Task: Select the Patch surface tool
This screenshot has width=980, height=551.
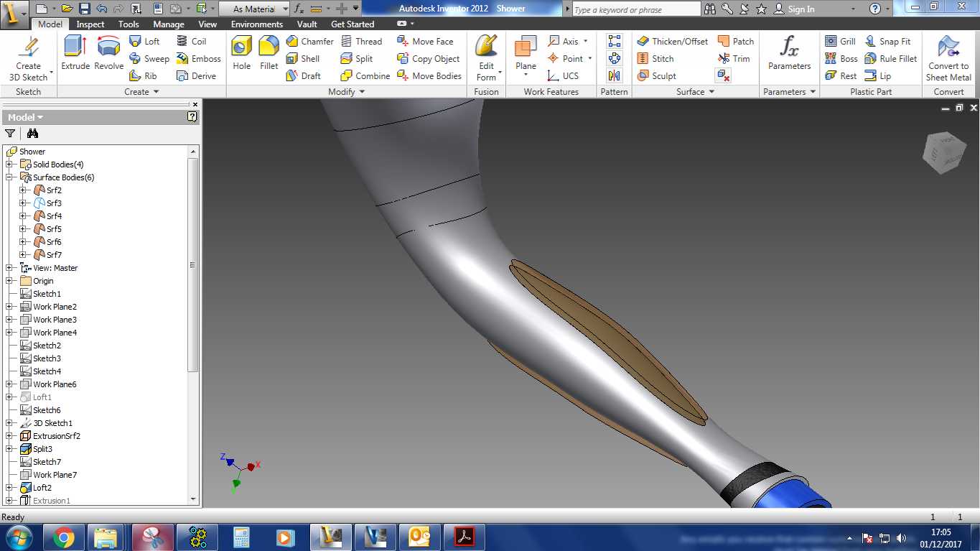Action: (736, 42)
